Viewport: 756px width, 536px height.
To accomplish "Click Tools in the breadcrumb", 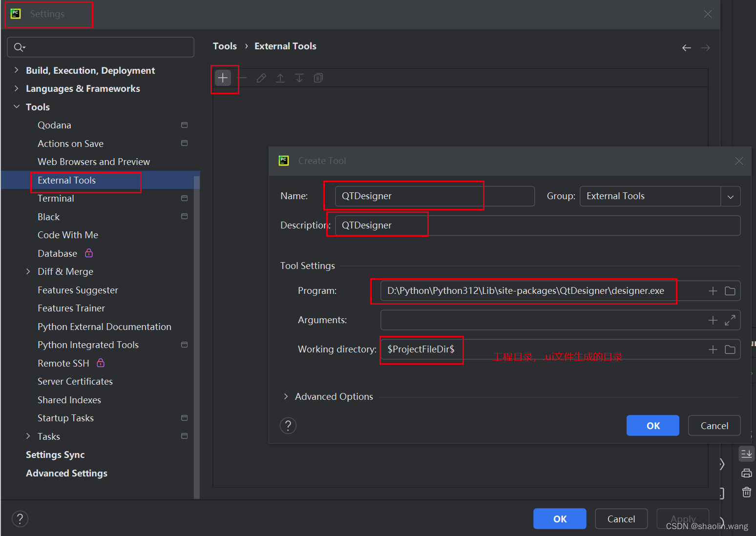I will coord(225,46).
